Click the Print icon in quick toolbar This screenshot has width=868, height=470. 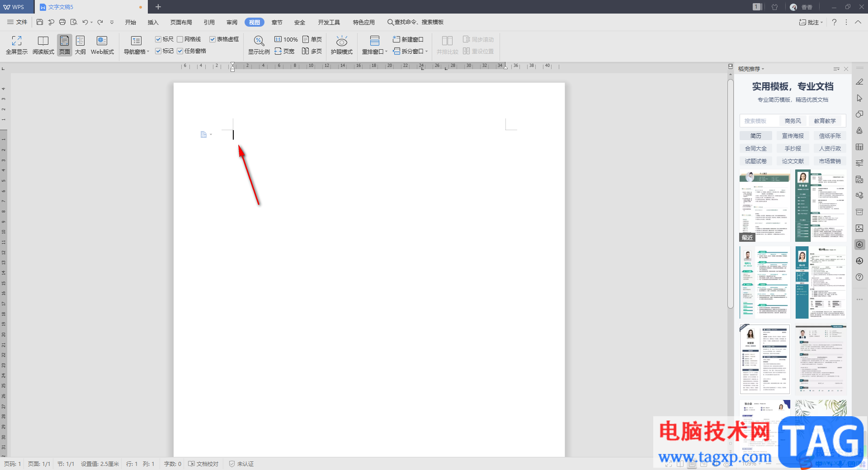point(62,22)
